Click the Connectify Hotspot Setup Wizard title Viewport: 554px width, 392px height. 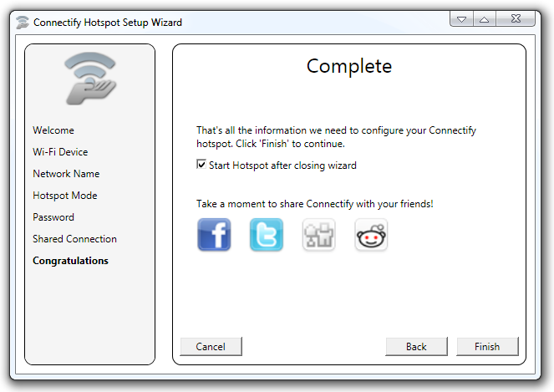(108, 23)
